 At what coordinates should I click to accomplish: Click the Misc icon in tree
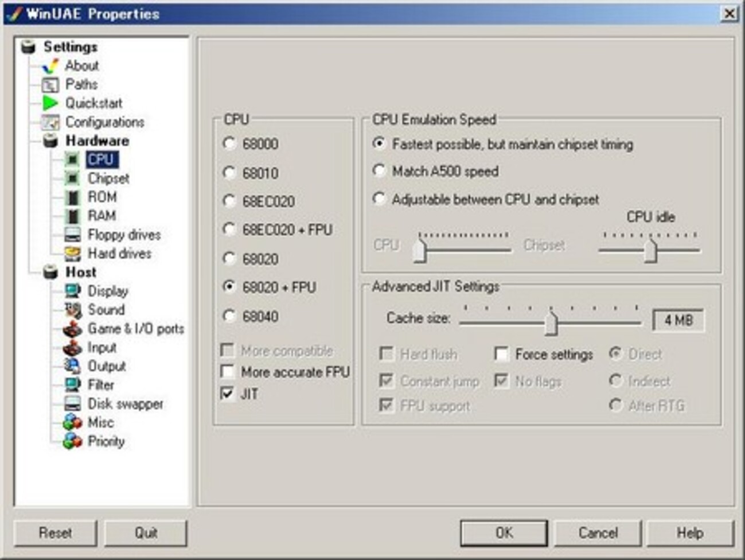72,422
